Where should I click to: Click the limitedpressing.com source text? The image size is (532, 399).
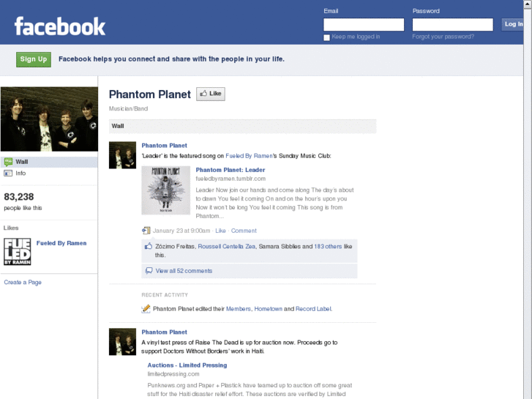[173, 374]
